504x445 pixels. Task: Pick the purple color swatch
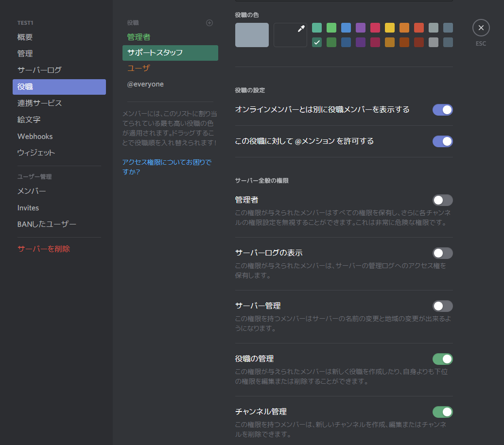click(361, 28)
